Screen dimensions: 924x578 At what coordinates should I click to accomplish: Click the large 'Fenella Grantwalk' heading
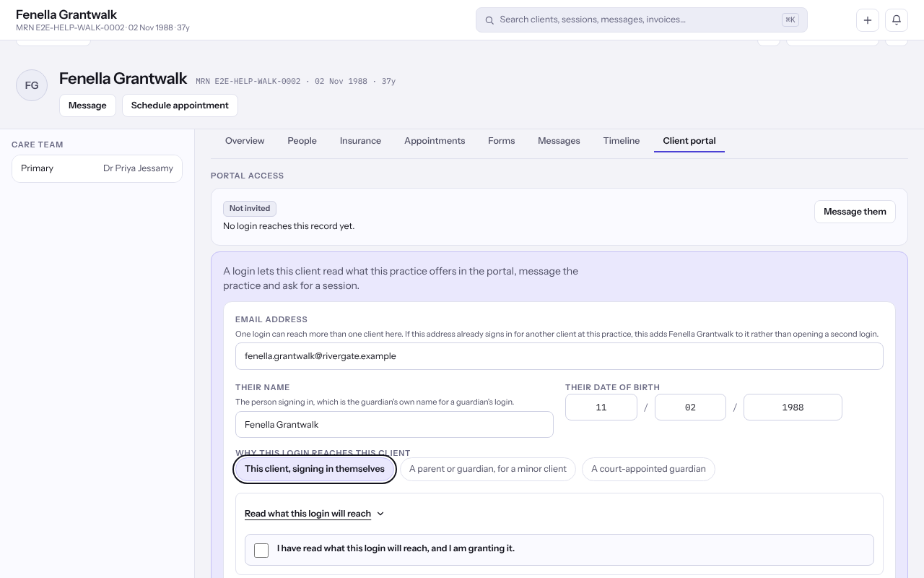123,79
